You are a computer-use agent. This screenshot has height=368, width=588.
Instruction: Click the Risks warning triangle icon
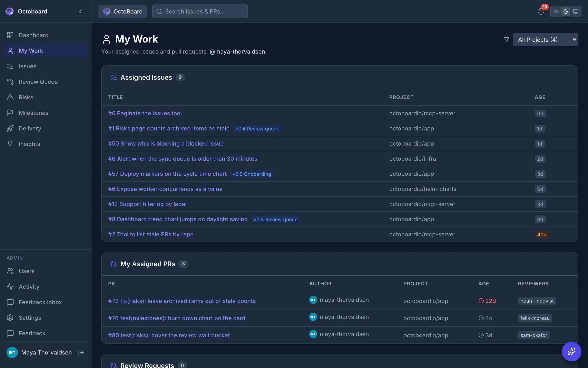coord(10,97)
